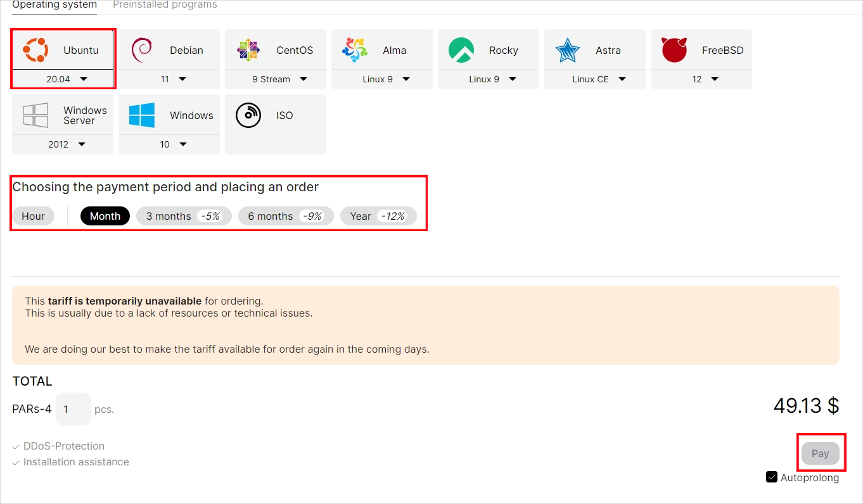Open Alma Linux 9 version dropdown

click(382, 79)
